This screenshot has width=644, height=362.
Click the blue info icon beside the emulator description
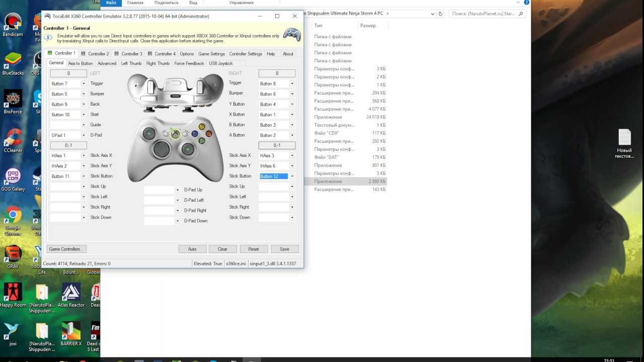coord(48,38)
